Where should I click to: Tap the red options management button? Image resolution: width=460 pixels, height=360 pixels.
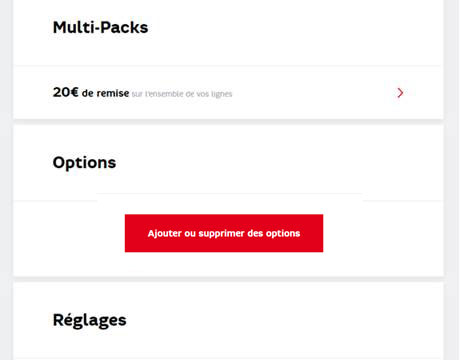pyautogui.click(x=224, y=233)
